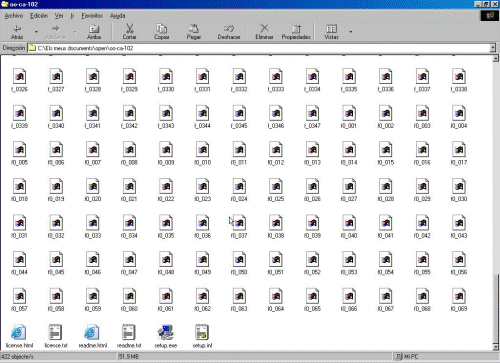Select the f_0330 file icon
This screenshot has width=500, height=363.
tap(166, 76)
